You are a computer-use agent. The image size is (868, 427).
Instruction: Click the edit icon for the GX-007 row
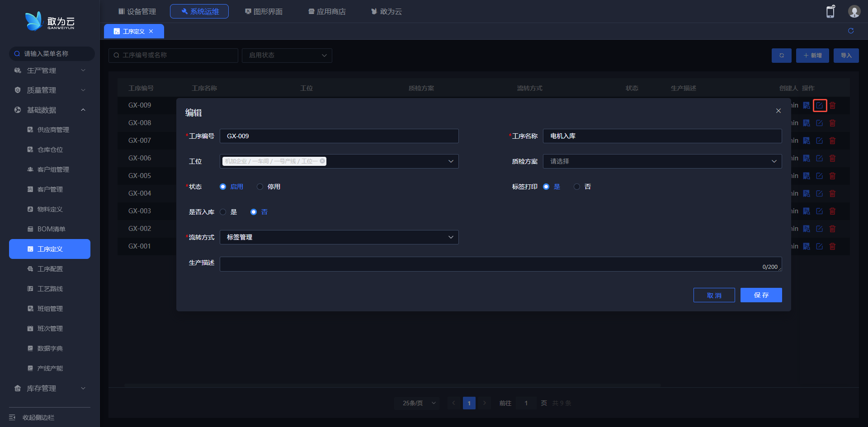pyautogui.click(x=819, y=141)
